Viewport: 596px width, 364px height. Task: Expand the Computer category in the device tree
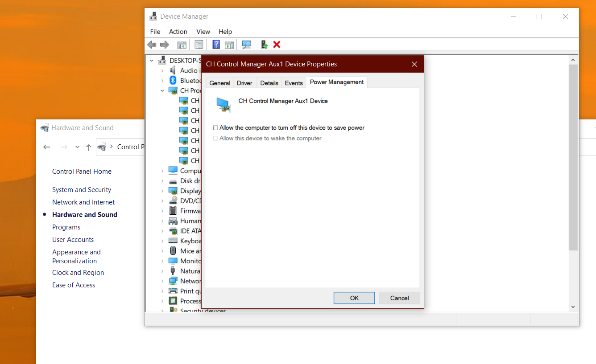pyautogui.click(x=162, y=171)
